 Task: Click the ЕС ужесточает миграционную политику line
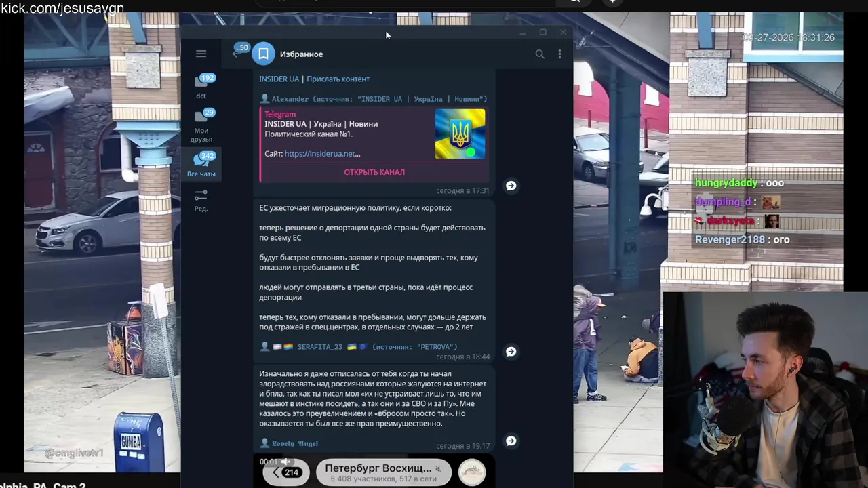coord(355,208)
